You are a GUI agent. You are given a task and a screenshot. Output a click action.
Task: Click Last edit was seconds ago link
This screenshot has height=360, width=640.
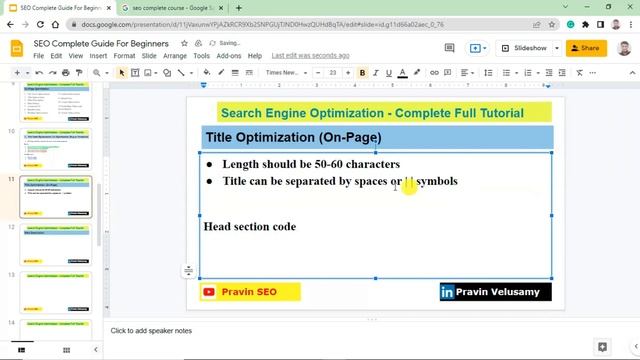(x=311, y=56)
